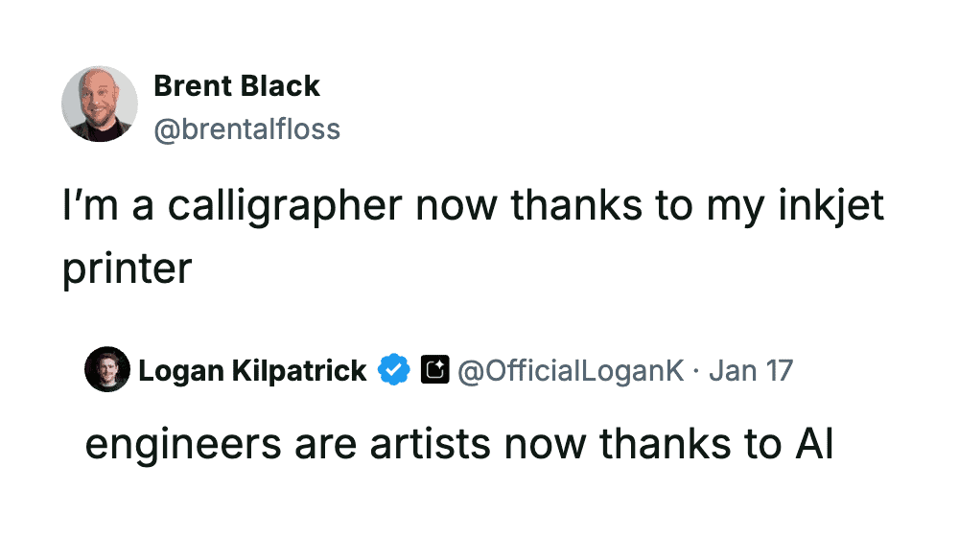Viewport: 959px width, 560px height.
Task: Click the separator dot before Jan 17
Action: [x=695, y=370]
